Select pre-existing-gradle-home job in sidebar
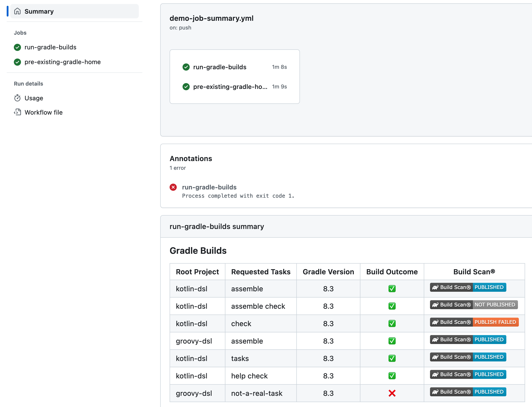Viewport: 532px width, 407px height. (x=62, y=62)
